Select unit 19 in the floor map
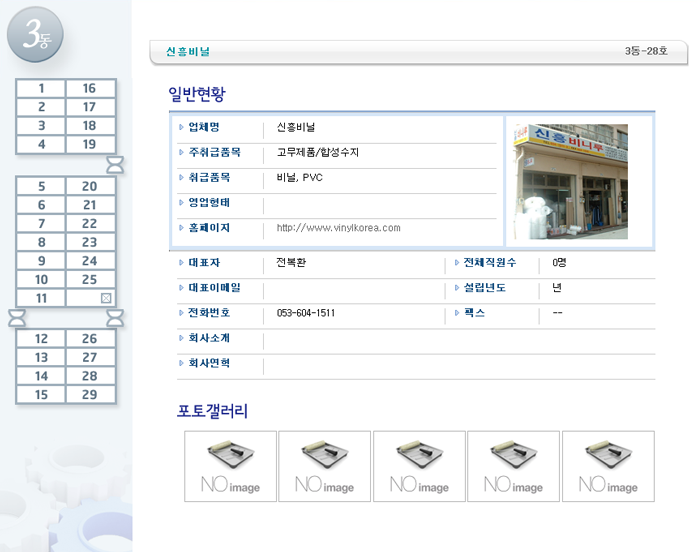The width and height of the screenshot is (697, 552). 90,144
